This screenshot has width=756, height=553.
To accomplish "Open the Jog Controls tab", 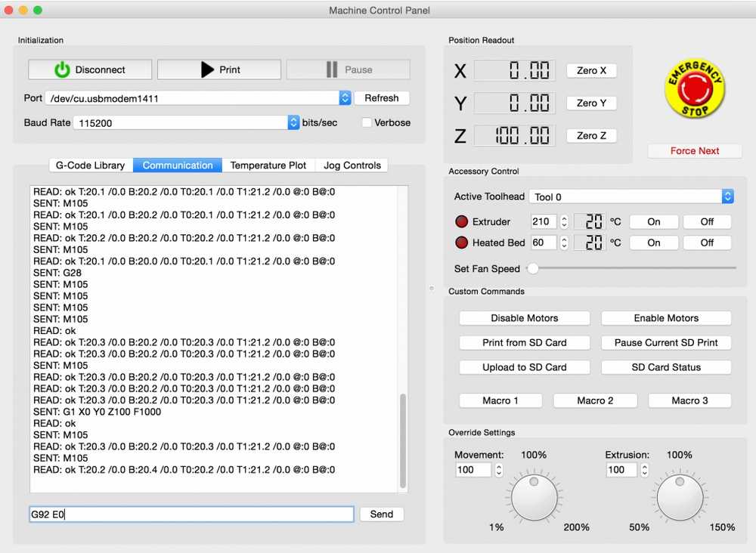I will (x=352, y=165).
